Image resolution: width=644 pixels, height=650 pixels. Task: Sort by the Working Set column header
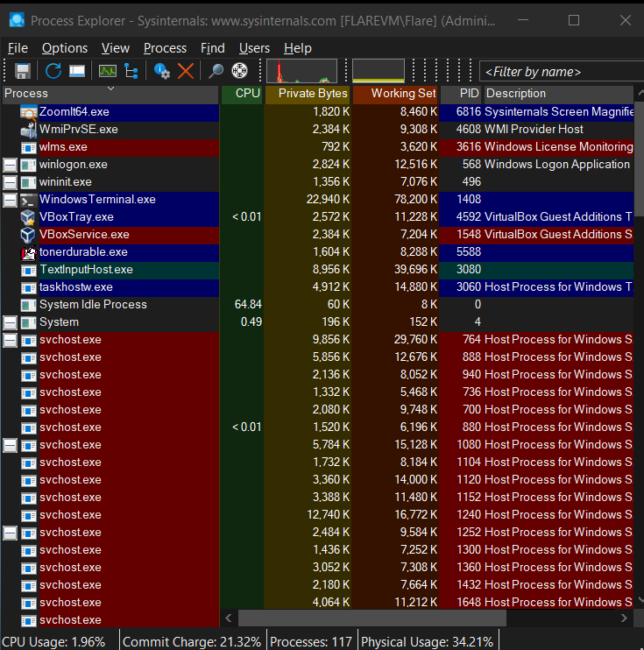(x=396, y=93)
